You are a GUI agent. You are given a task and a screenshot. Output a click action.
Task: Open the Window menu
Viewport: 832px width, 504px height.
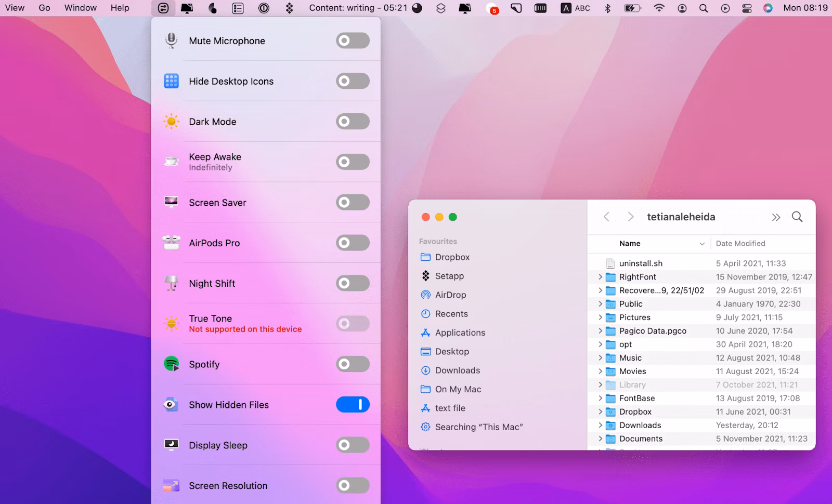[x=80, y=8]
